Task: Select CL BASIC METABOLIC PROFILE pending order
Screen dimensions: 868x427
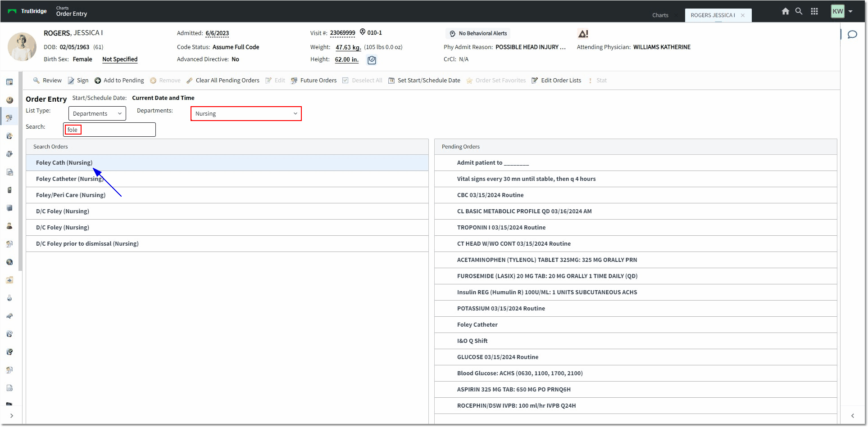Action: click(x=636, y=211)
